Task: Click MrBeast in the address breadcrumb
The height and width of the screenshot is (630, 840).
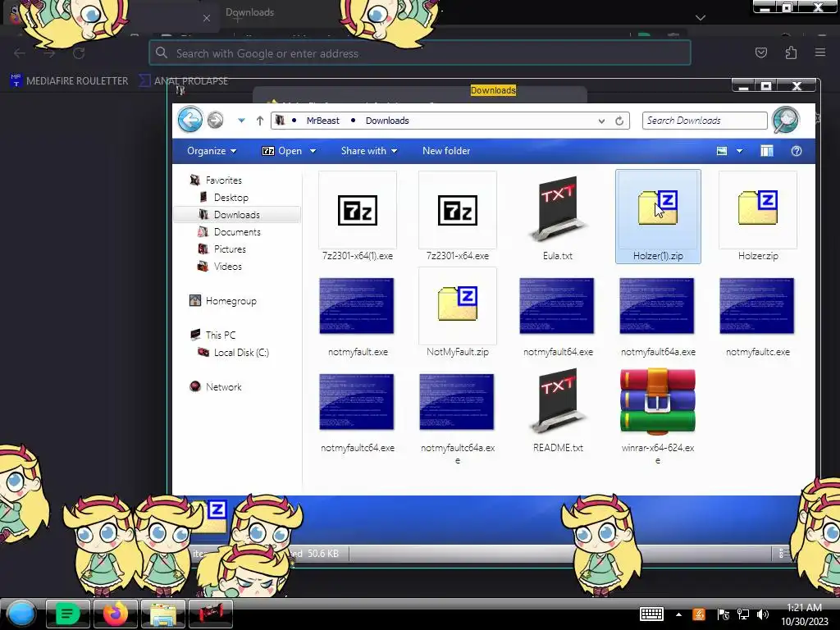Action: (x=323, y=121)
